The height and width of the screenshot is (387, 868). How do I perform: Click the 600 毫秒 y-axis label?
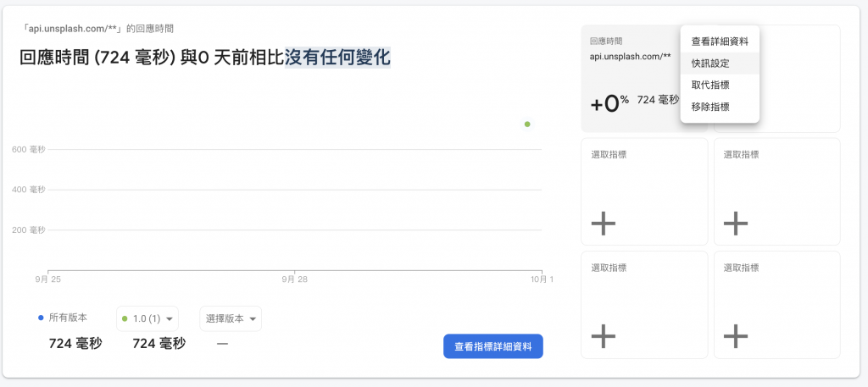[x=28, y=150]
